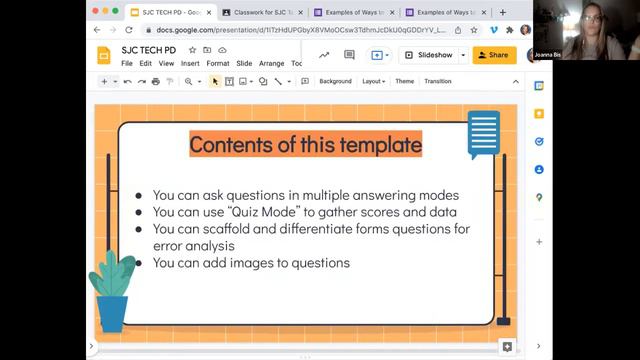This screenshot has width=640, height=360.
Task: Undo the last action
Action: click(x=127, y=82)
